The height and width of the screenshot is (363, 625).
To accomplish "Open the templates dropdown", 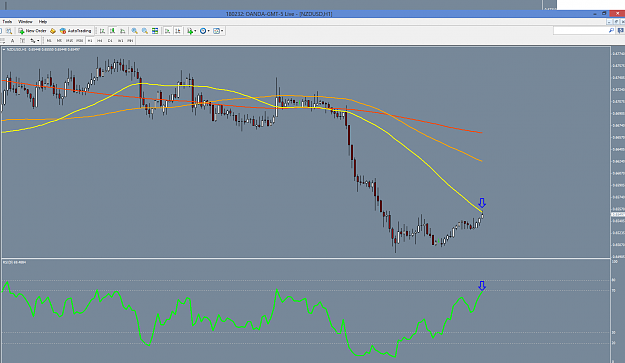I will pyautogui.click(x=218, y=31).
